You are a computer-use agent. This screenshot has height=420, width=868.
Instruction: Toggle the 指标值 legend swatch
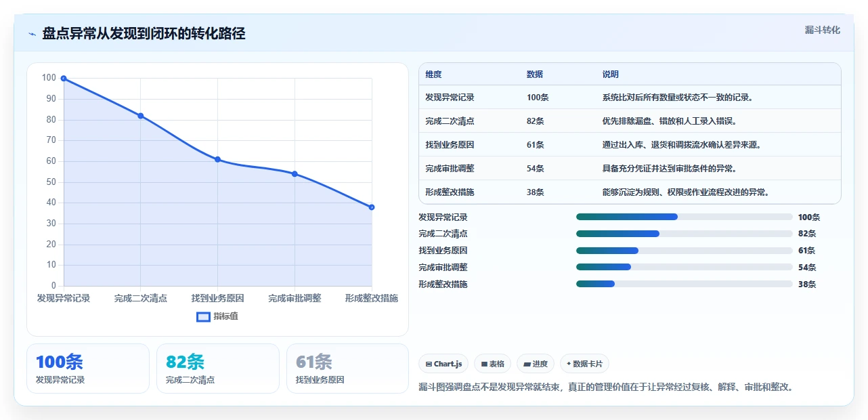click(x=203, y=316)
